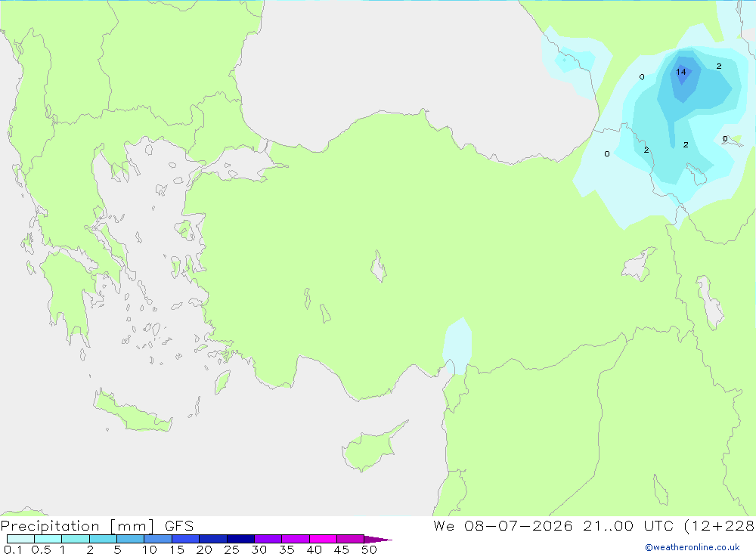Viewport: 756px width, 554px height.
Task: Click the '35' legend scale label
Action: [x=287, y=549]
